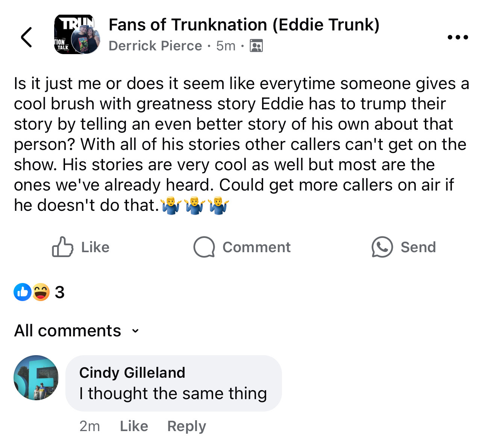485x448 pixels.
Task: Click the Send button label
Action: [x=418, y=247]
